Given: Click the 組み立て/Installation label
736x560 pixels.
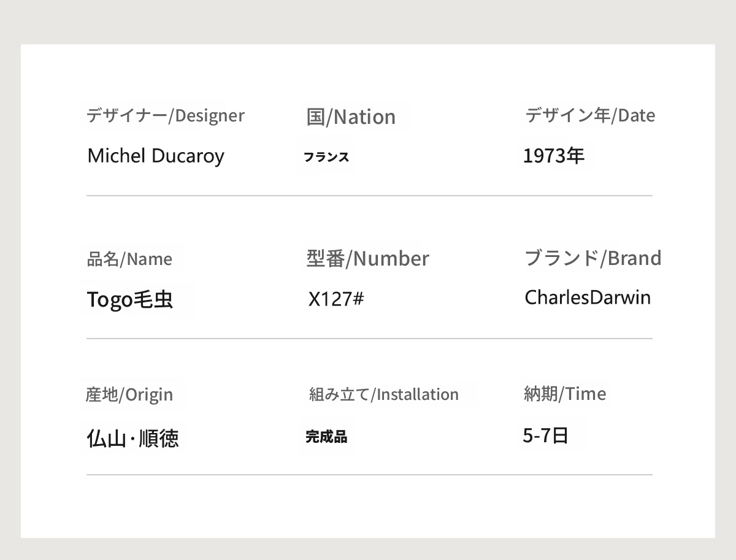Looking at the screenshot, I should (x=384, y=394).
